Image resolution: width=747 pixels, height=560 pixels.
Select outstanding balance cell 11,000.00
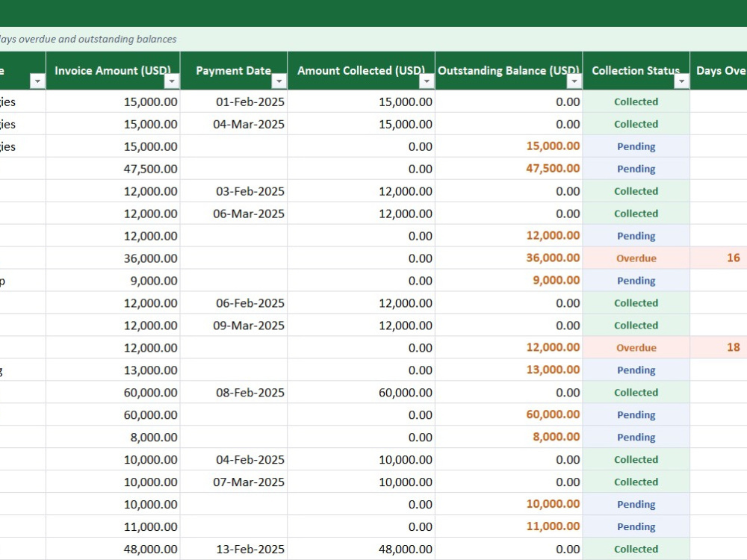click(509, 527)
